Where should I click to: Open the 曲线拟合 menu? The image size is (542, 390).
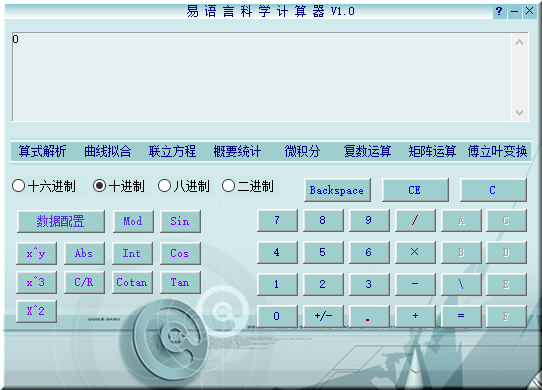(x=108, y=151)
